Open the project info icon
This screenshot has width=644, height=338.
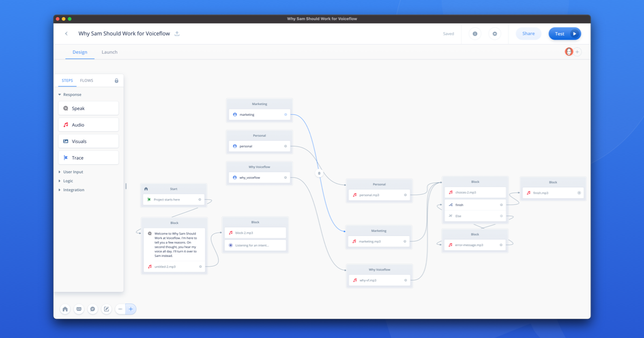[x=475, y=34]
